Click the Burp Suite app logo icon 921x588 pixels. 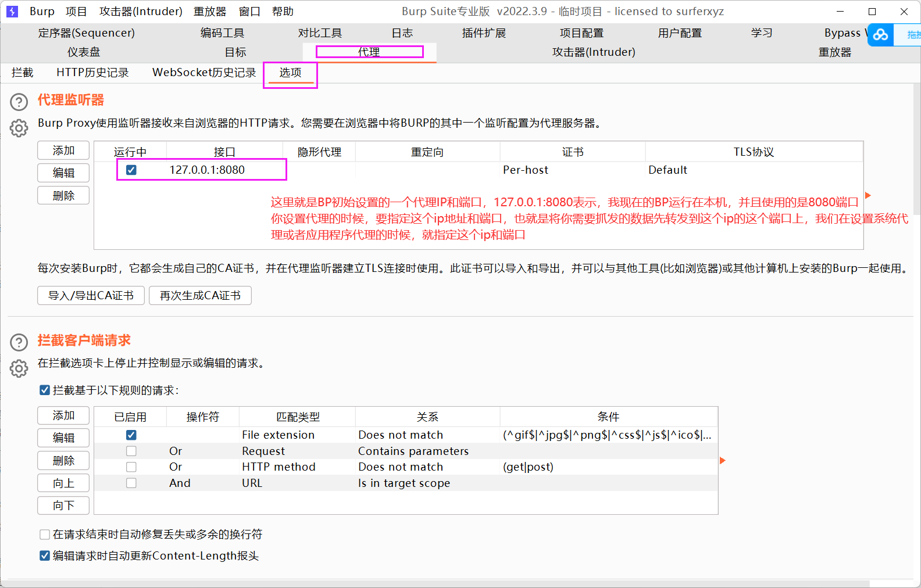(x=12, y=12)
